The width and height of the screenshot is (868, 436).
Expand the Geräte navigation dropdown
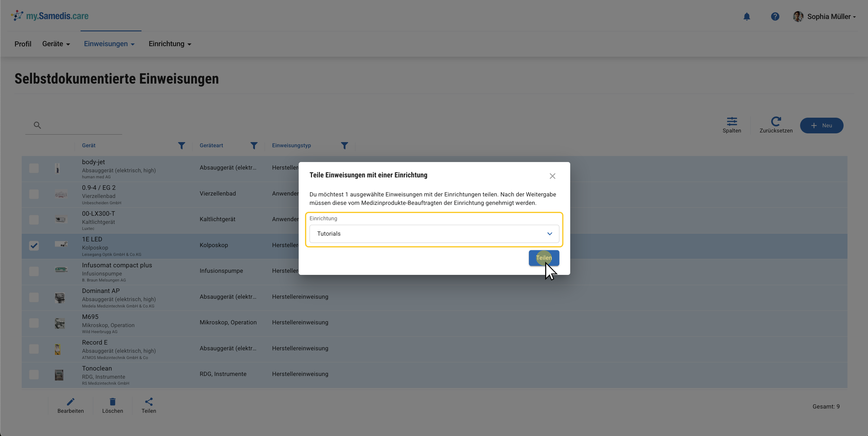[x=56, y=44]
